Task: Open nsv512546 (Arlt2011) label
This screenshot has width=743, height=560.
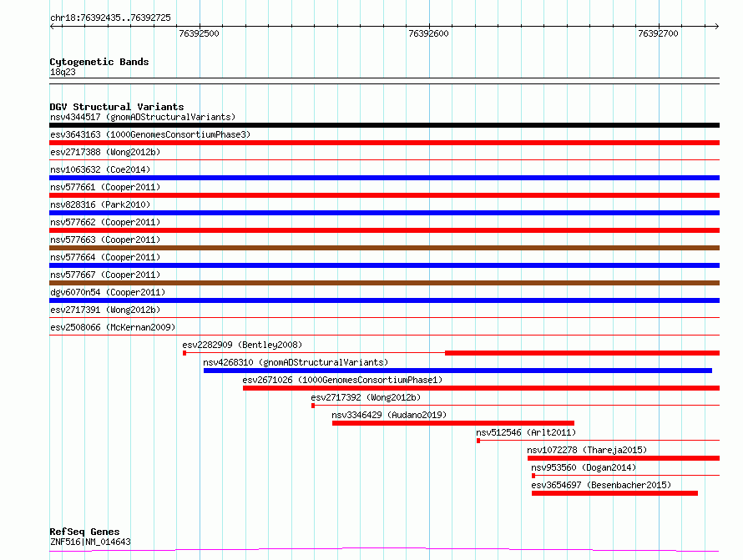Action: (526, 432)
